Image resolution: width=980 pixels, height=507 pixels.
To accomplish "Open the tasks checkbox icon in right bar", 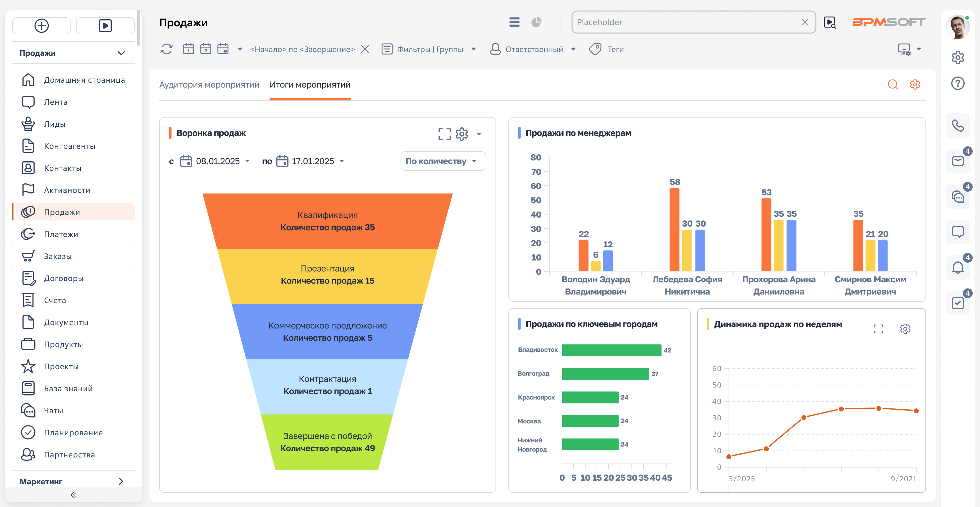I will pos(958,303).
